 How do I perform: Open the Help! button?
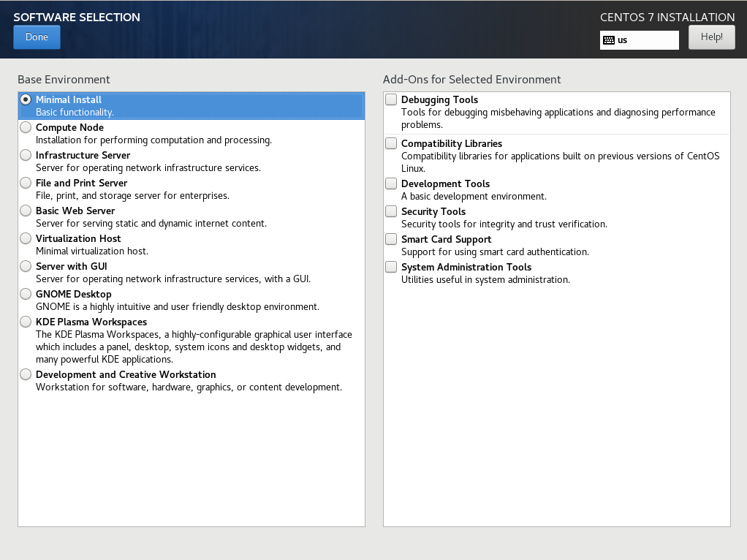click(x=711, y=37)
